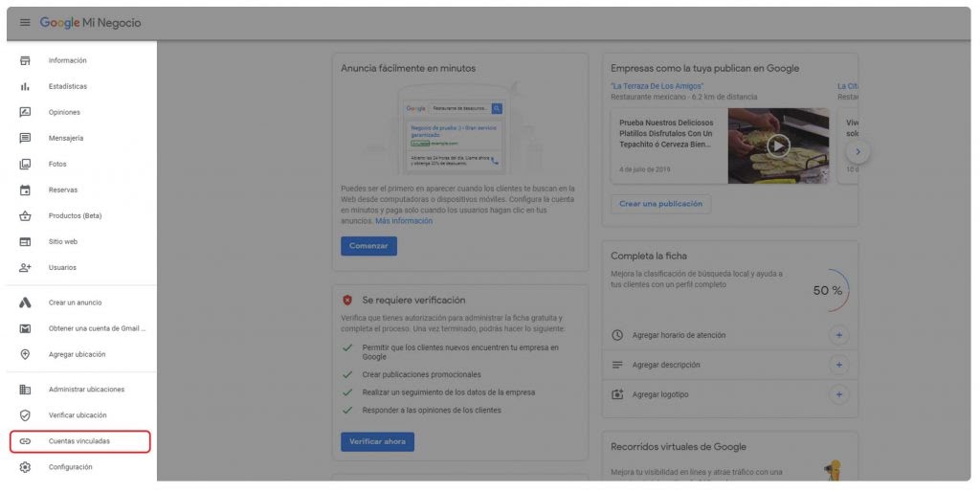Click the Configuración gear icon
Image resolution: width=980 pixels, height=492 pixels.
click(x=25, y=467)
